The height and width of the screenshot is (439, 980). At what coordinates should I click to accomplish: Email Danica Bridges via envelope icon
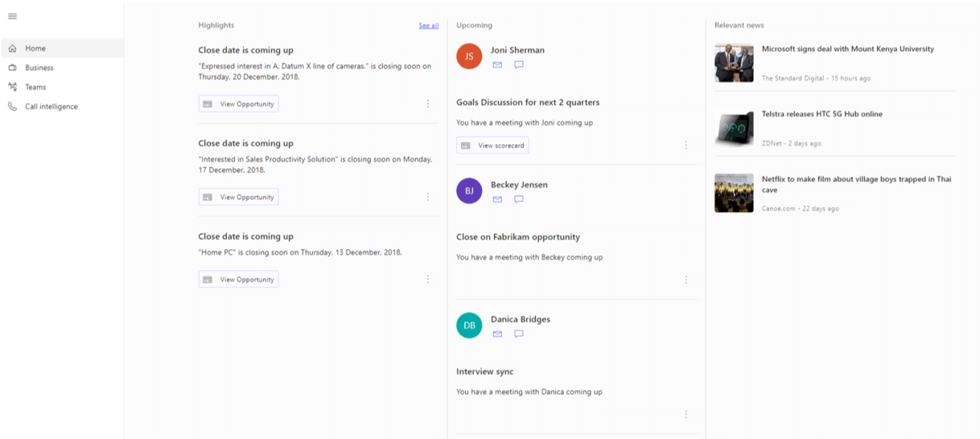pos(497,333)
